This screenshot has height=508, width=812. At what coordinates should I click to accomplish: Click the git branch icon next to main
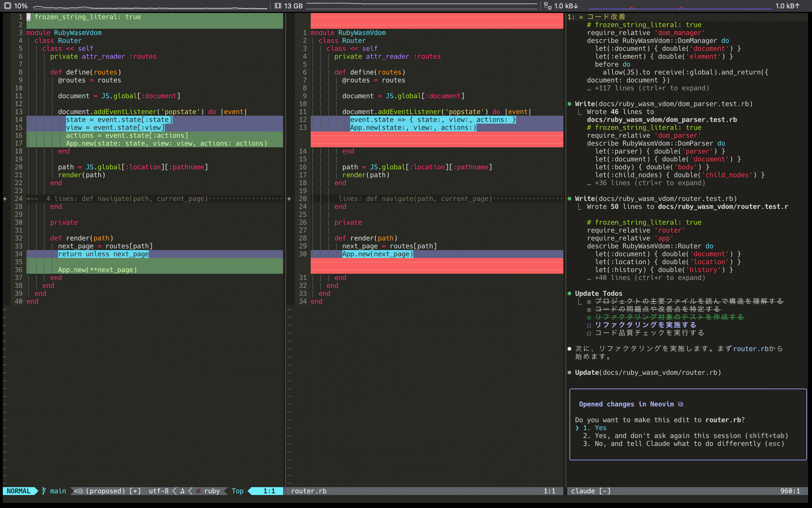[44, 491]
